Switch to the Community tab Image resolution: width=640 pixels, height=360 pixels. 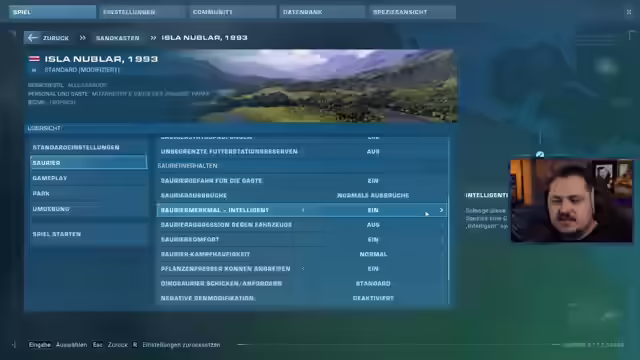point(232,12)
